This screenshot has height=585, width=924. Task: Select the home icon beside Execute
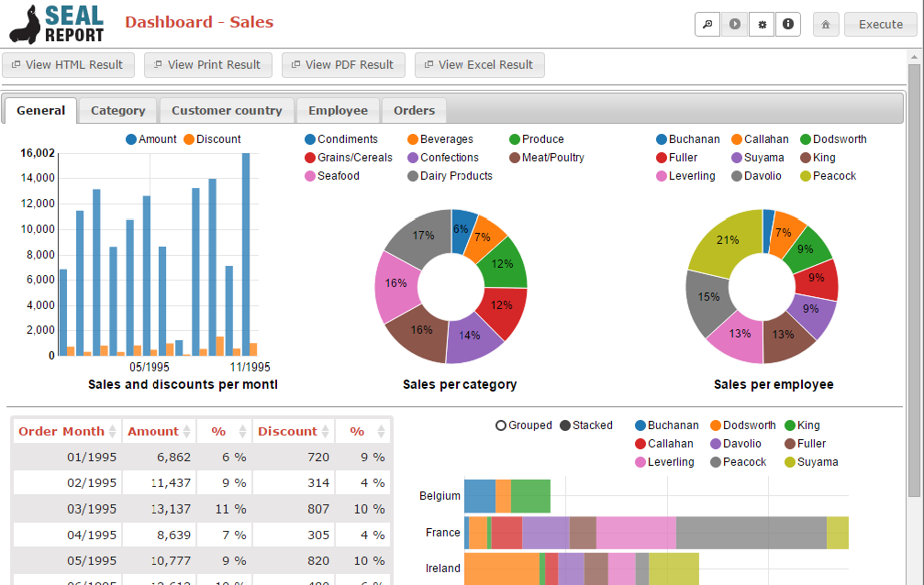click(x=825, y=24)
